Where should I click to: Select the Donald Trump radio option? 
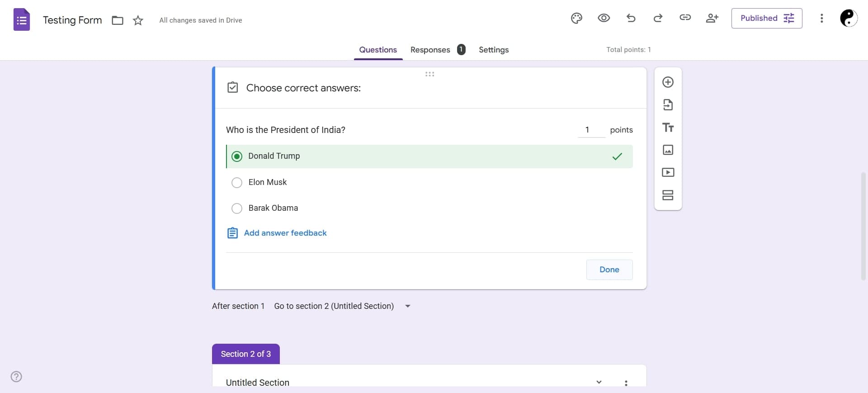[237, 156]
